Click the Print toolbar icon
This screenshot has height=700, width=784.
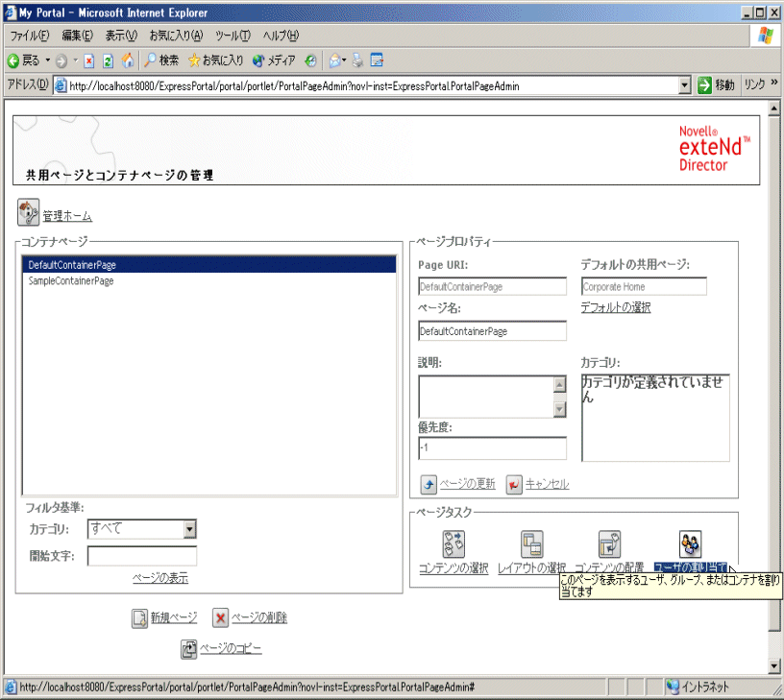[357, 60]
